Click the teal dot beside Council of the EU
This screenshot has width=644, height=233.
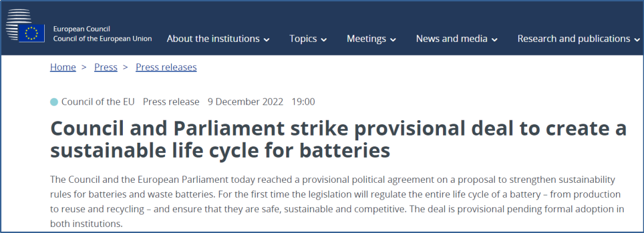[54, 102]
